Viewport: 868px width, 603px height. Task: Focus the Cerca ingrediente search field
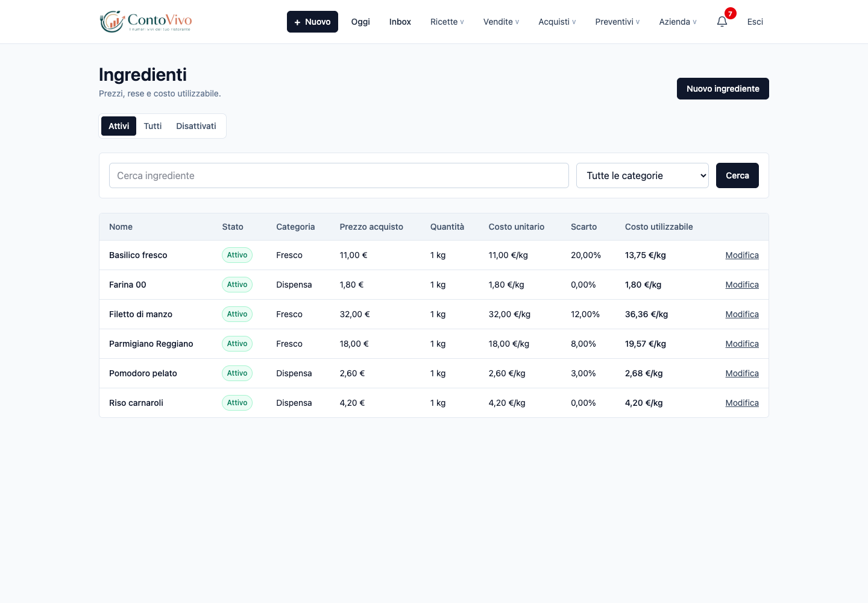(339, 175)
